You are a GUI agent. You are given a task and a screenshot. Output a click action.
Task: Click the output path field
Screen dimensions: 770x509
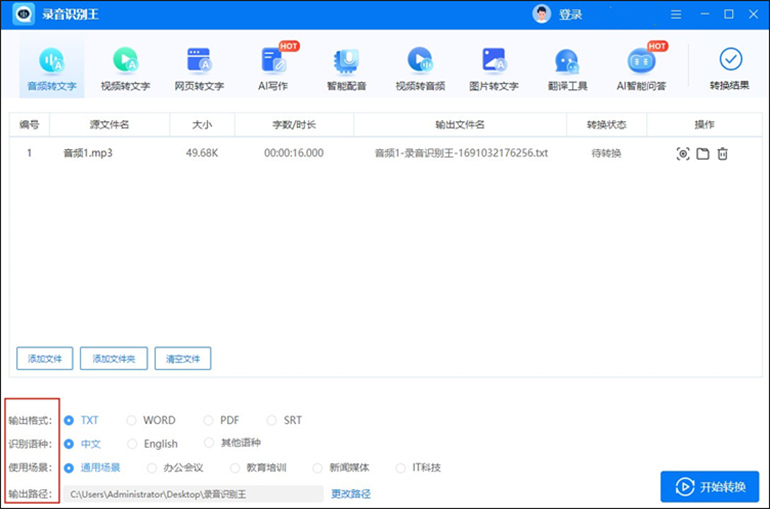(x=193, y=494)
